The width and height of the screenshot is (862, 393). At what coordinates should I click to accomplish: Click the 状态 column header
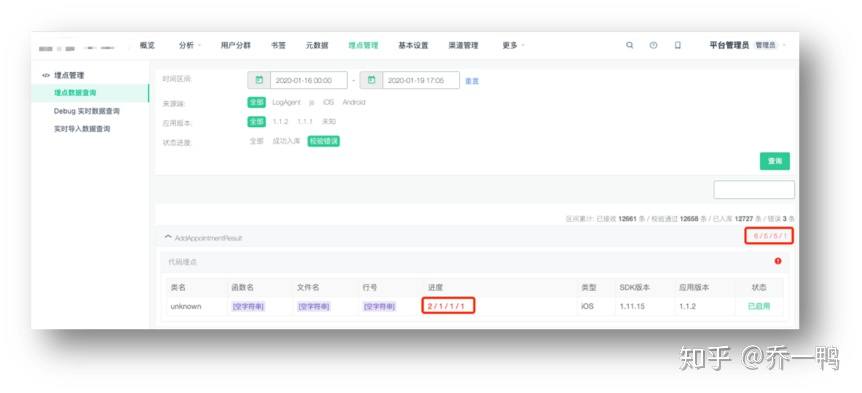[759, 287]
